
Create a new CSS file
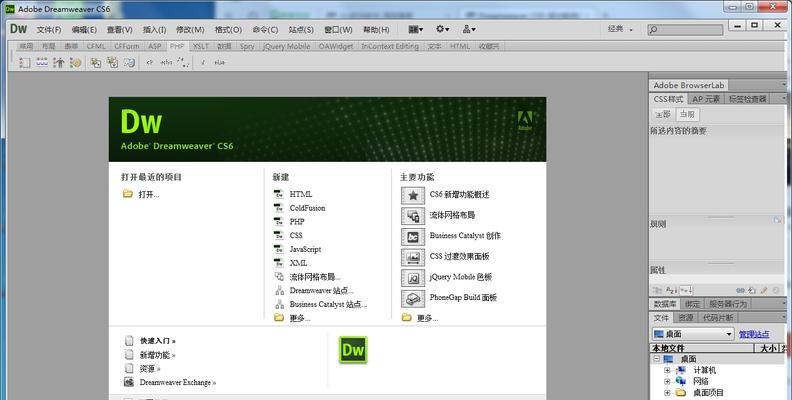tap(296, 235)
